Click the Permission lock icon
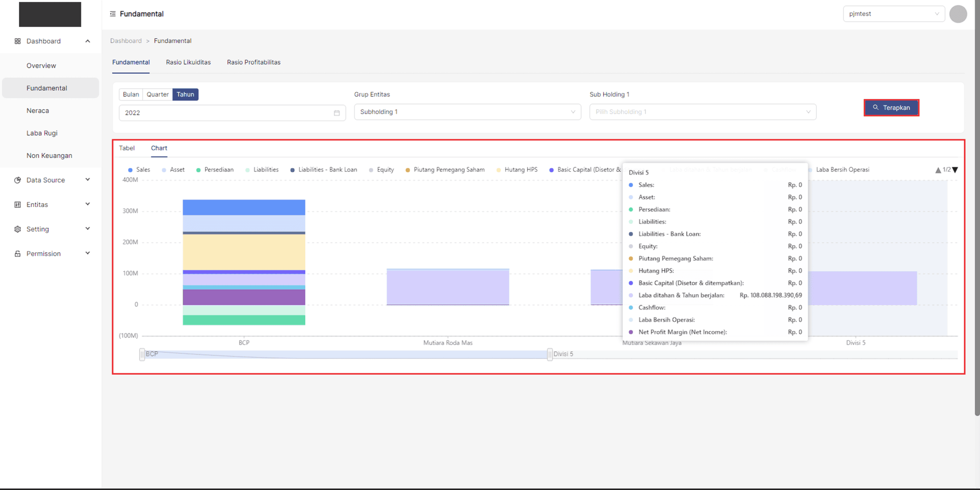This screenshot has width=980, height=490. (18, 254)
